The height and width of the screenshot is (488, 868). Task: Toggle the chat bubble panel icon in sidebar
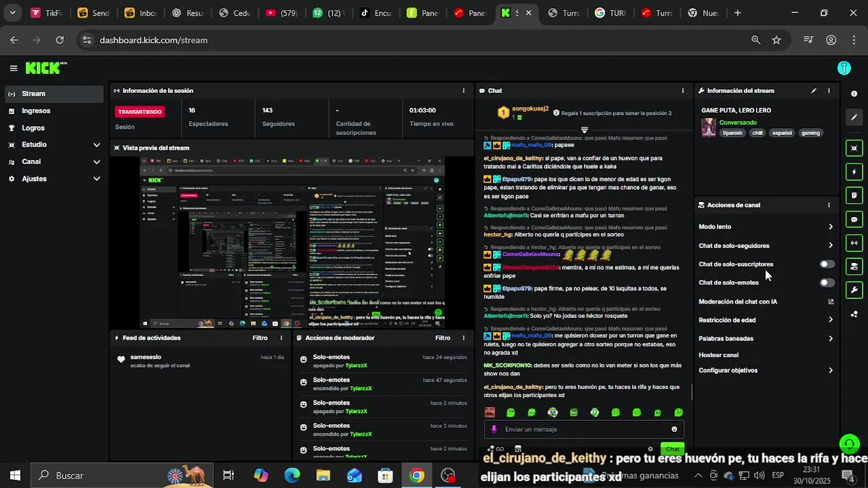coord(854,220)
